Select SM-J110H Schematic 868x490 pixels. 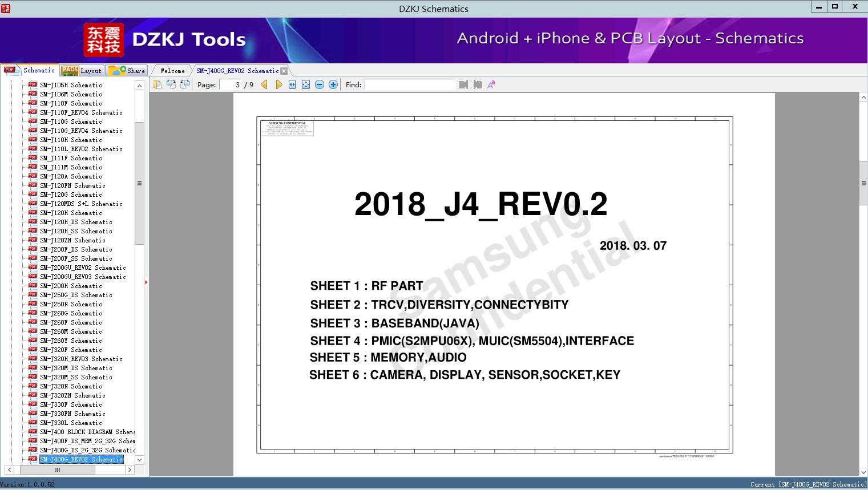(71, 140)
